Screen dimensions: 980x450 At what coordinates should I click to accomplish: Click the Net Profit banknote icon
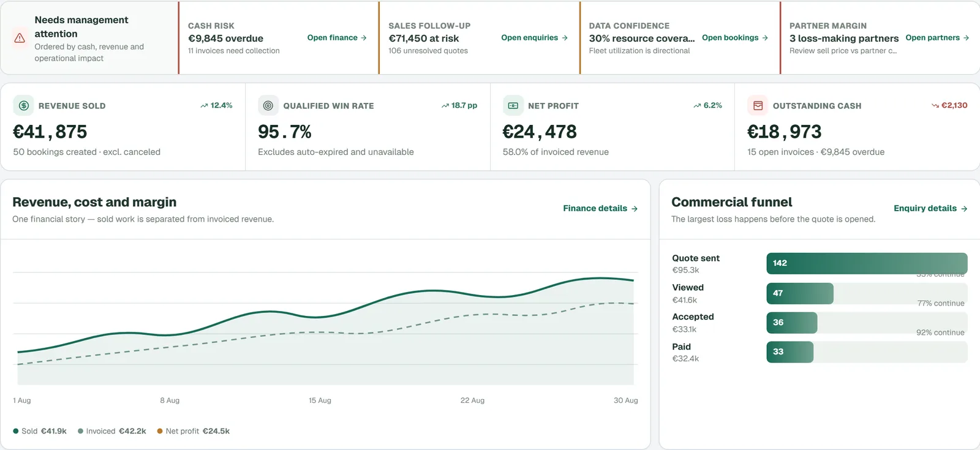click(x=513, y=105)
